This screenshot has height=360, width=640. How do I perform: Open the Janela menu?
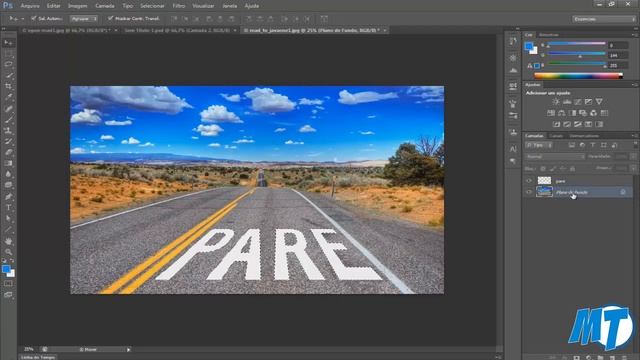[x=229, y=6]
